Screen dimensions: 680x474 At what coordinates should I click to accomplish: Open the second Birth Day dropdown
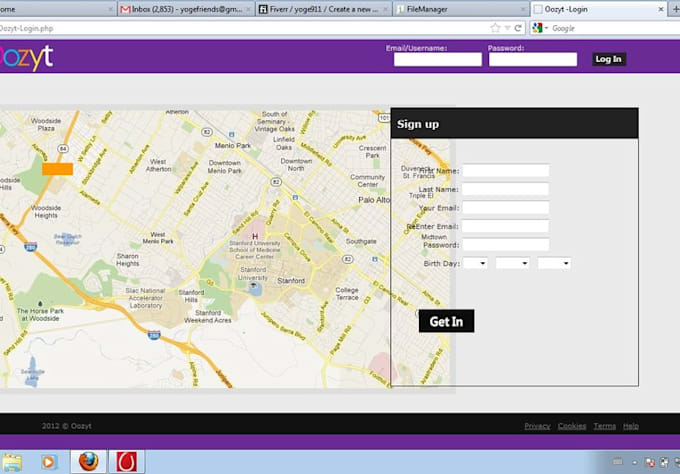pos(513,263)
